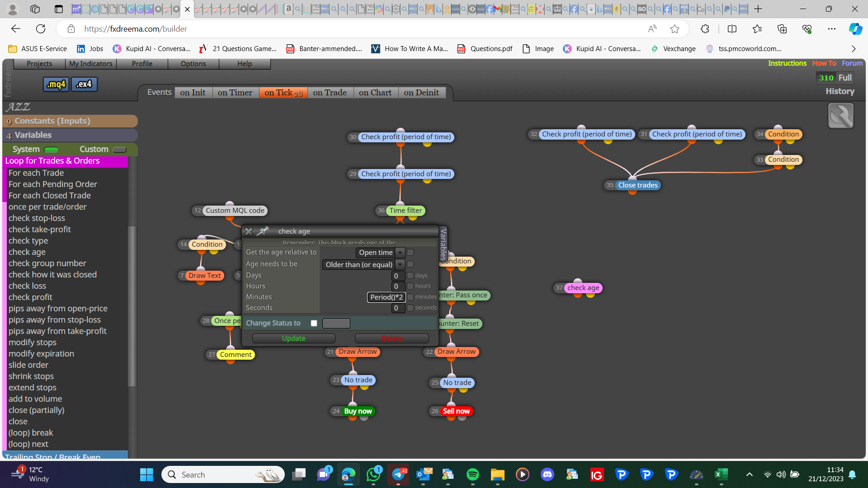
Task: Click the Windows Start button
Action: [x=146, y=474]
